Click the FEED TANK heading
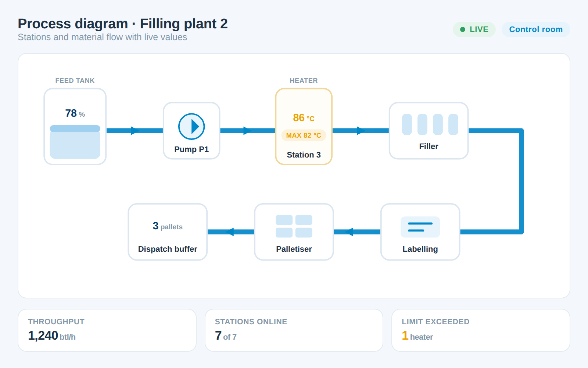This screenshot has height=368, width=588. click(x=75, y=81)
